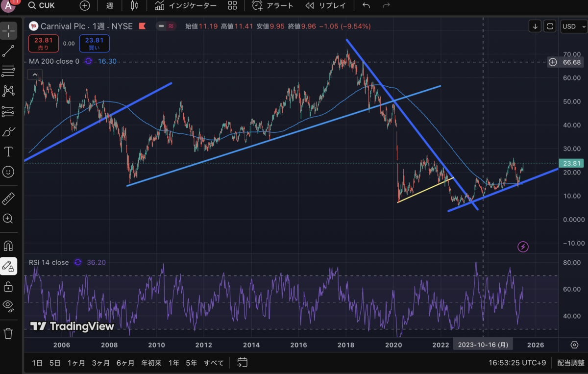The height and width of the screenshot is (374, 588).
Task: Redo the last chart action
Action: pyautogui.click(x=386, y=6)
